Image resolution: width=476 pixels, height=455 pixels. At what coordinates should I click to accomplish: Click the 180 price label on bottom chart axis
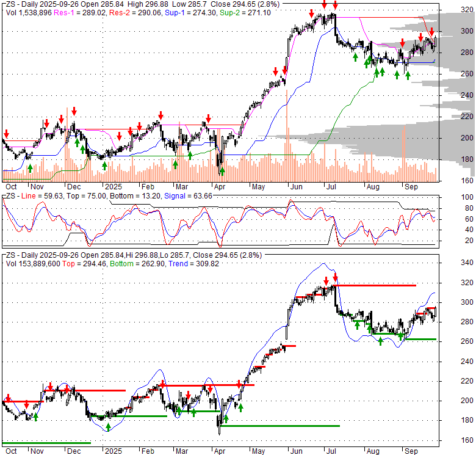(x=467, y=420)
